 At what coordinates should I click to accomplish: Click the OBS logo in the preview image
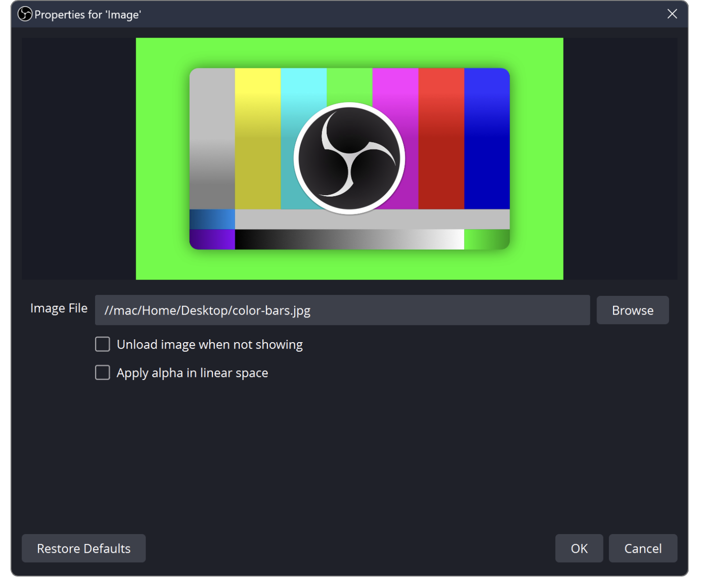pos(349,158)
